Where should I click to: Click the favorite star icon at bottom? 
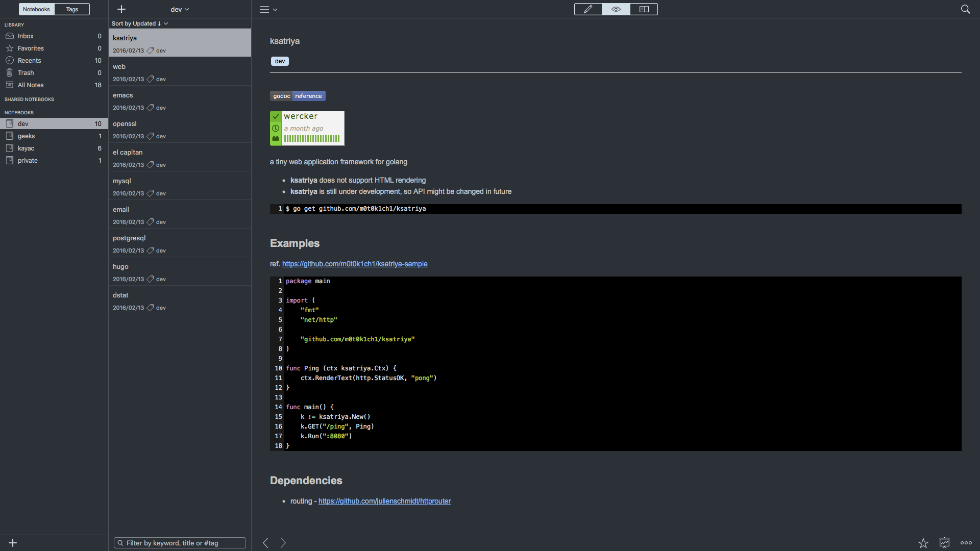pos(923,543)
